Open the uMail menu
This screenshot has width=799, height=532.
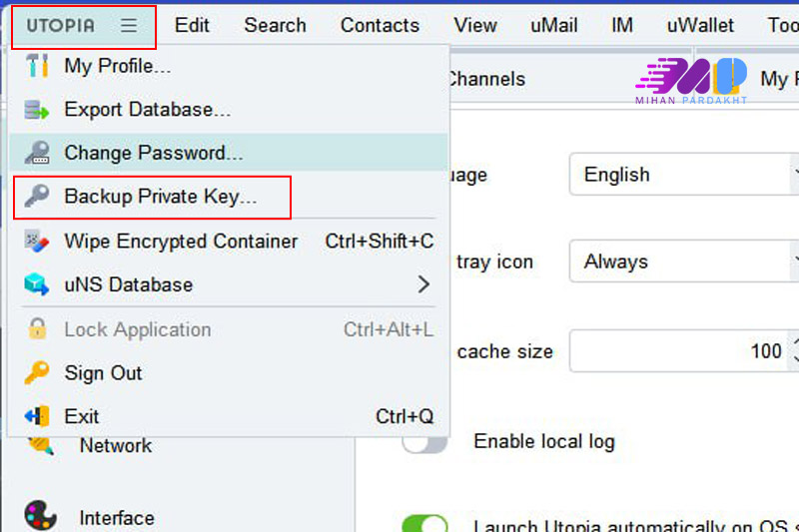(x=554, y=25)
